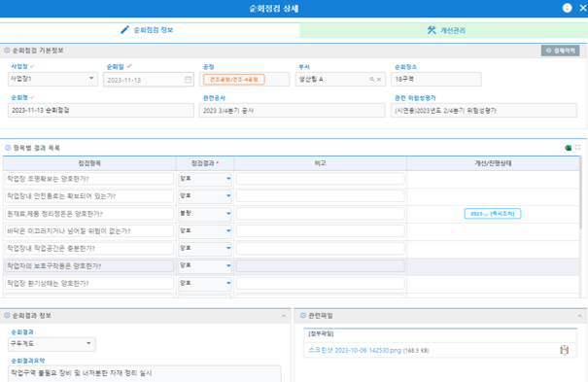Viewport: 588px width, 382px height.
Task: Click the 비고 column header
Action: tap(321, 163)
